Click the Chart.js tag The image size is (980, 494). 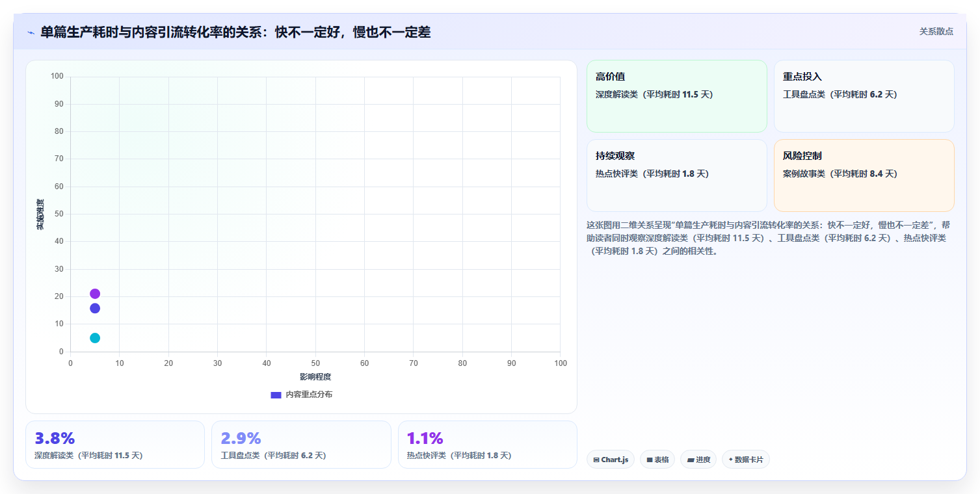(611, 460)
